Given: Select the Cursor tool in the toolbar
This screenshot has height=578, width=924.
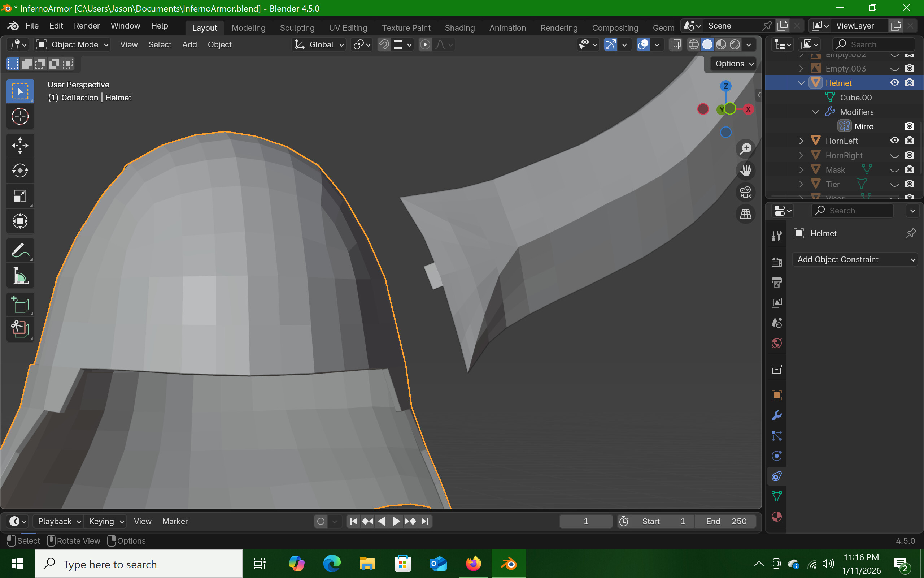Looking at the screenshot, I should click(20, 117).
